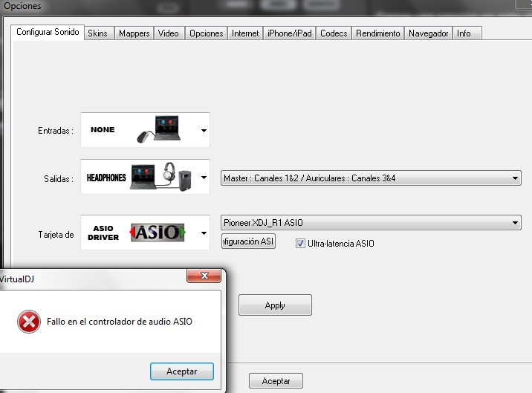Open the Master Canales 1&2 output dropdown
This screenshot has width=532, height=393.
click(371, 178)
